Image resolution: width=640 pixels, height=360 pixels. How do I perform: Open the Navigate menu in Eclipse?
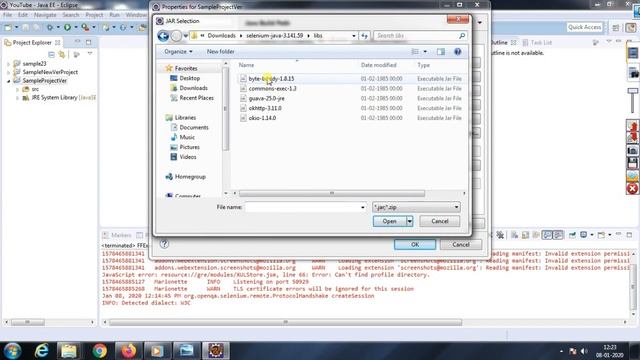pos(45,15)
